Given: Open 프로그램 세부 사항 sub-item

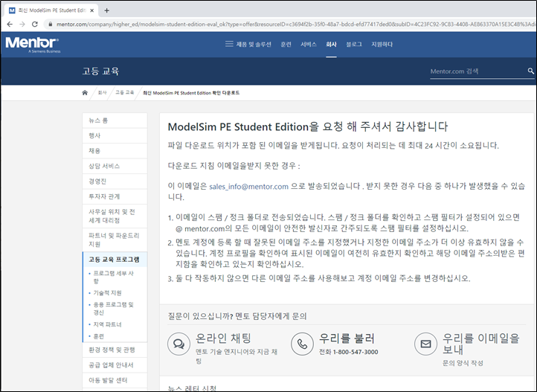Looking at the screenshot, I should point(113,277).
